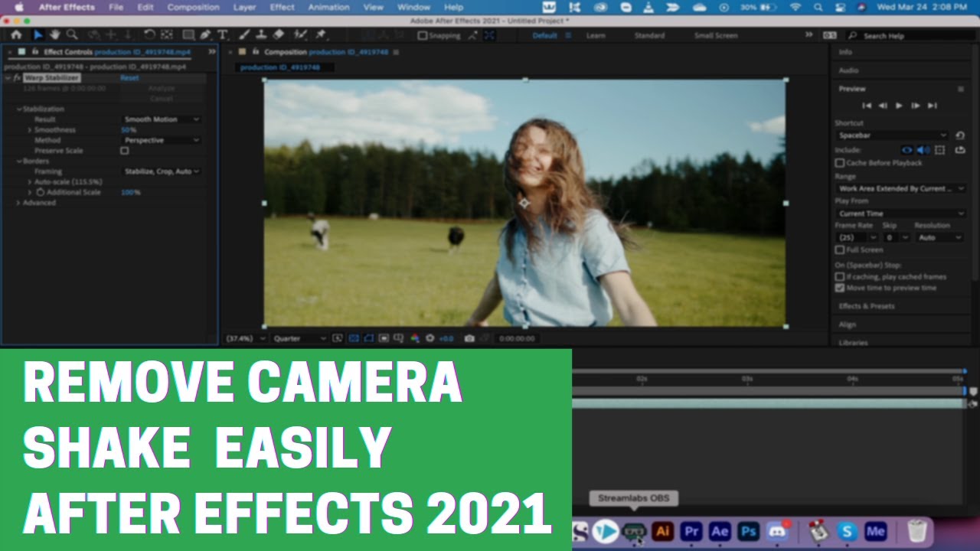
Task: Open Photoshop from the Dock
Action: tap(748, 531)
